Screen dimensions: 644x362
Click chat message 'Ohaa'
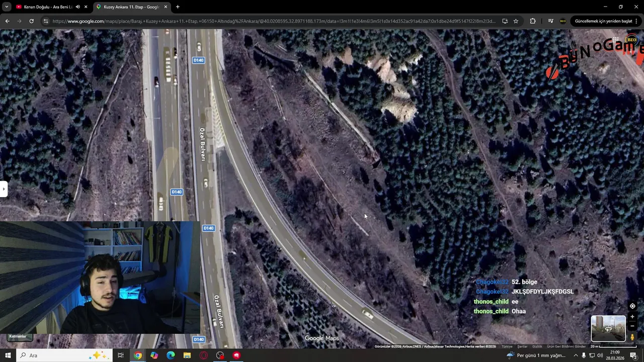click(x=519, y=311)
